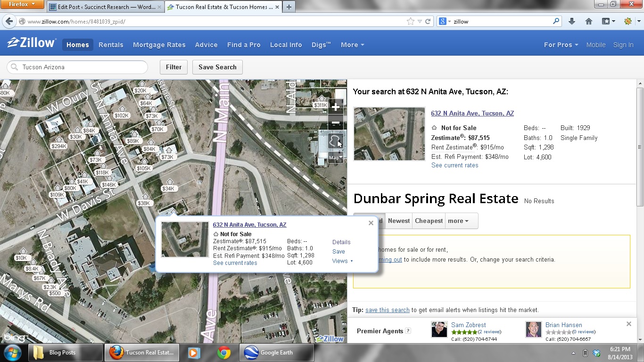
Task: Open Sam Zobrest agent profile link
Action: (469, 325)
